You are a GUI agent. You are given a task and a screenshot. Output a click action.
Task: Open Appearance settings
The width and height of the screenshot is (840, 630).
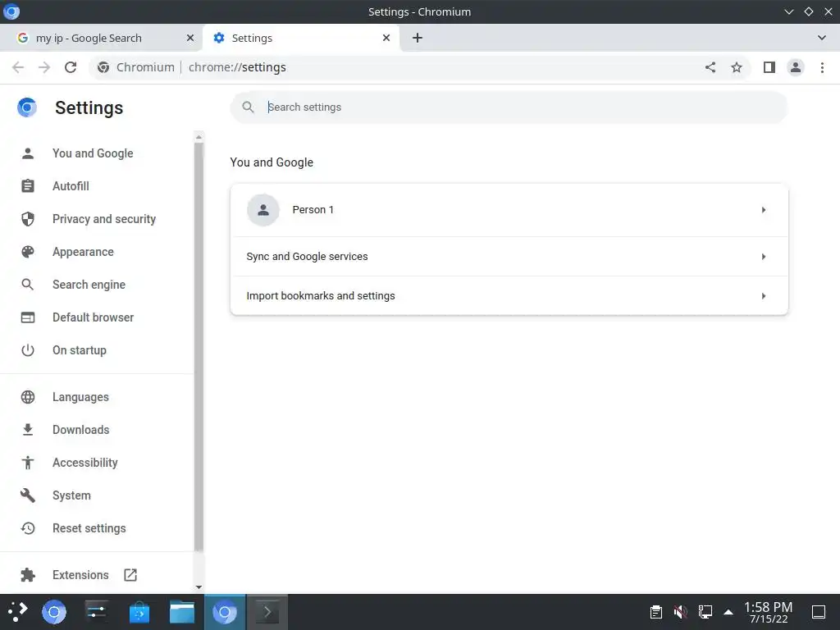pyautogui.click(x=83, y=252)
